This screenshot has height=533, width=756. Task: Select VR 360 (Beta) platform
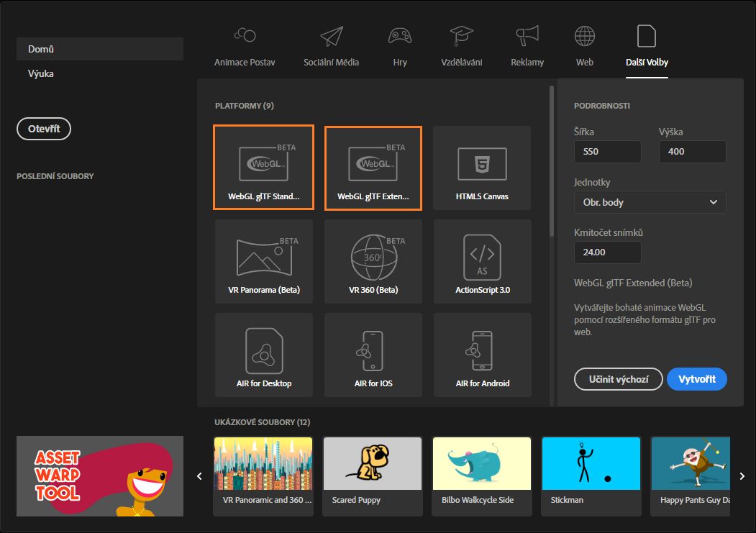point(373,261)
